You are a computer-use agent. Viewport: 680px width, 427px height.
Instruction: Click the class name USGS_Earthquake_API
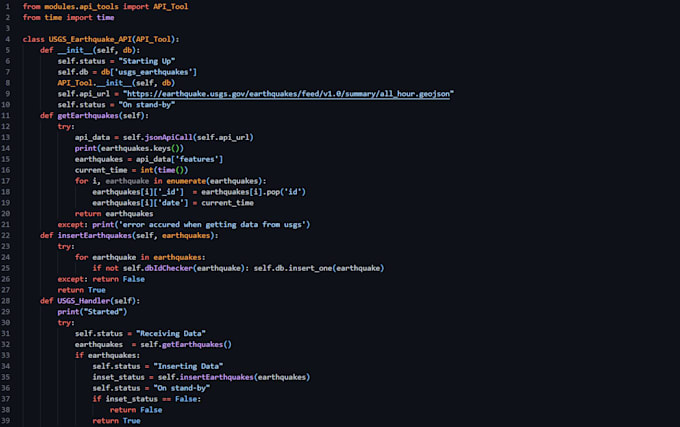click(90, 39)
